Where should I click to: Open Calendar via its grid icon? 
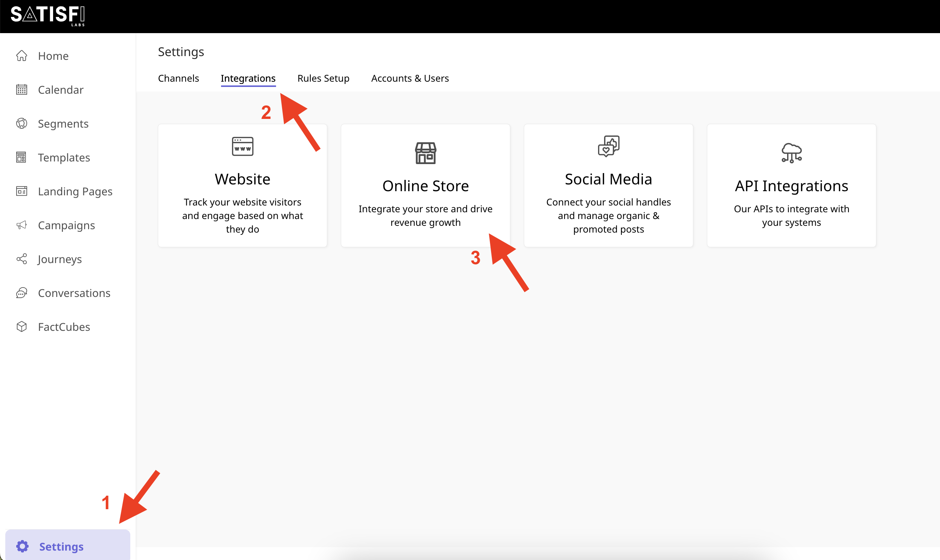tap(21, 90)
